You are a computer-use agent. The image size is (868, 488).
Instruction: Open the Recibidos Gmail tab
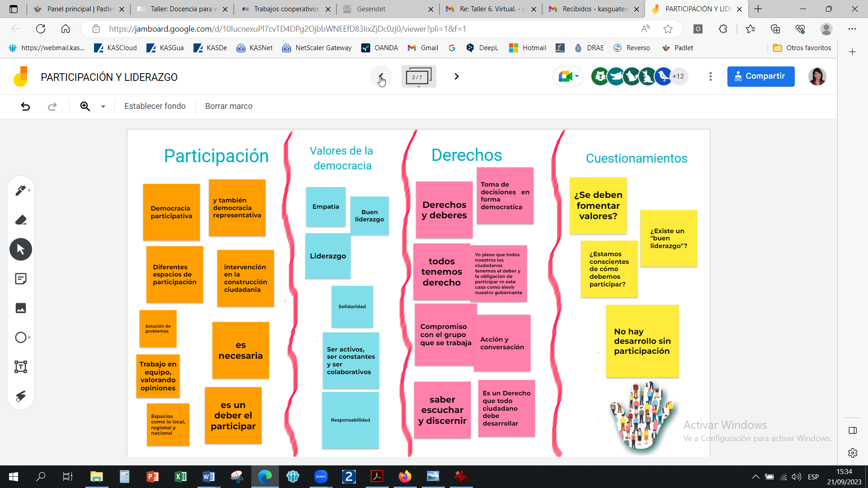(594, 9)
